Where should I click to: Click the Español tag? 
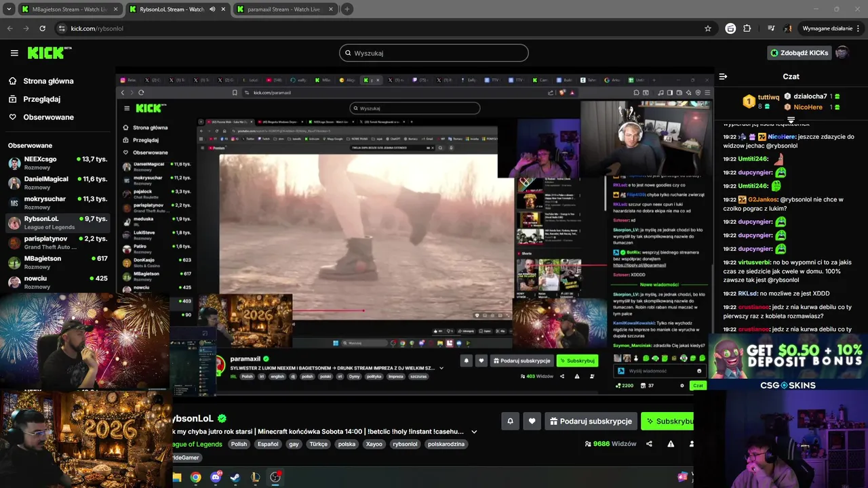(x=268, y=444)
